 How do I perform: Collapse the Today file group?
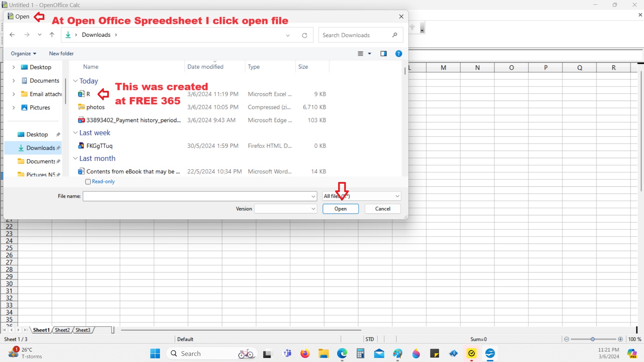pos(76,81)
